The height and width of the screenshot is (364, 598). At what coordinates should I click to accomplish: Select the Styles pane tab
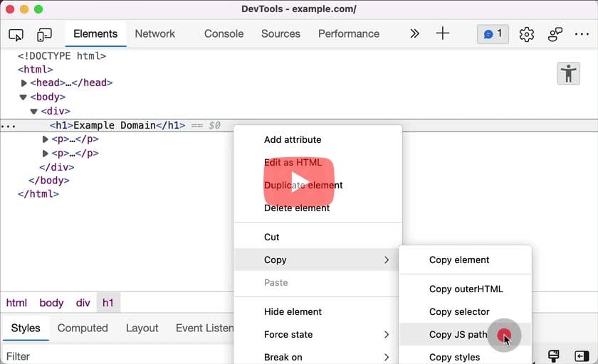pyautogui.click(x=26, y=328)
